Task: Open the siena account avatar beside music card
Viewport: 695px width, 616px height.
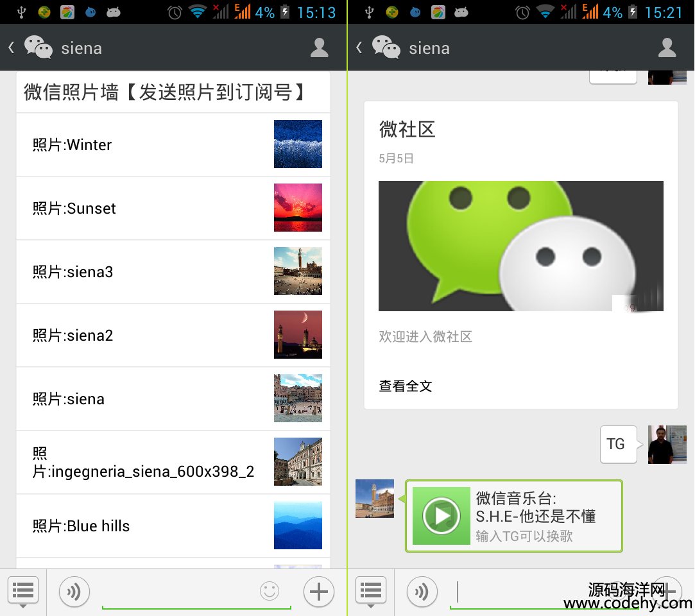Action: pos(375,499)
